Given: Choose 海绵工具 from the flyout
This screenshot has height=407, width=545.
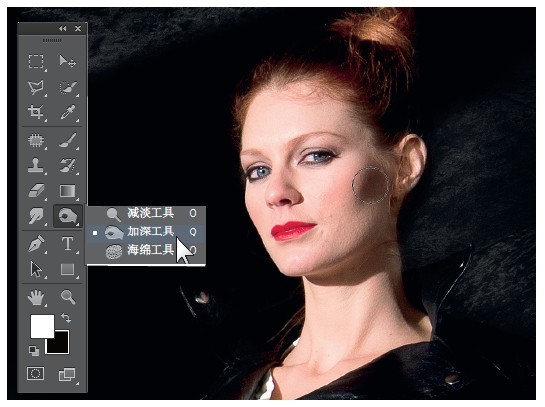Looking at the screenshot, I should [x=146, y=250].
